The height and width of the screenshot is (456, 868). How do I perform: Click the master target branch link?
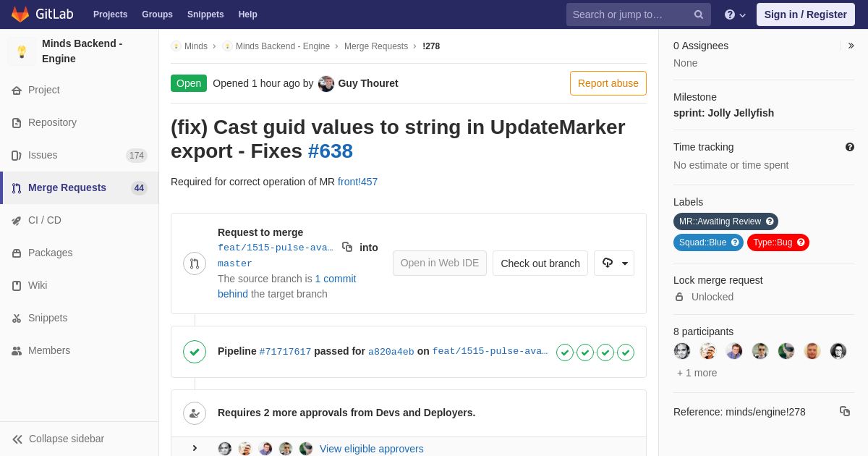[x=235, y=263]
